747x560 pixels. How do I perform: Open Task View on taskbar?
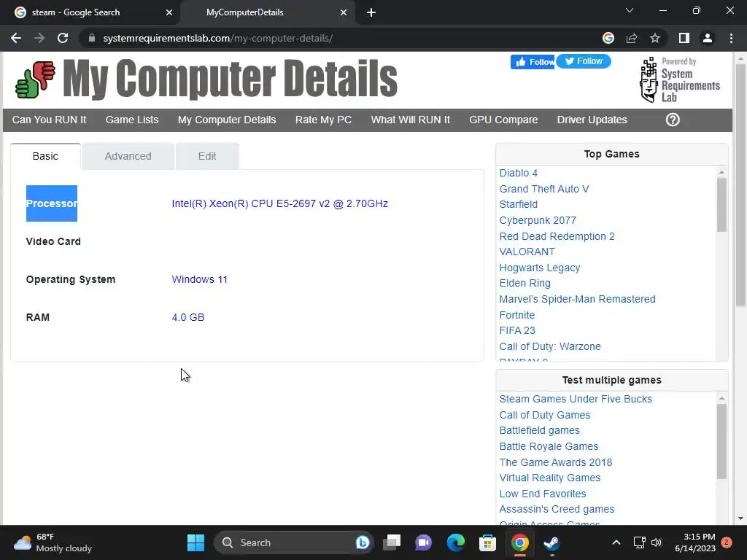392,542
